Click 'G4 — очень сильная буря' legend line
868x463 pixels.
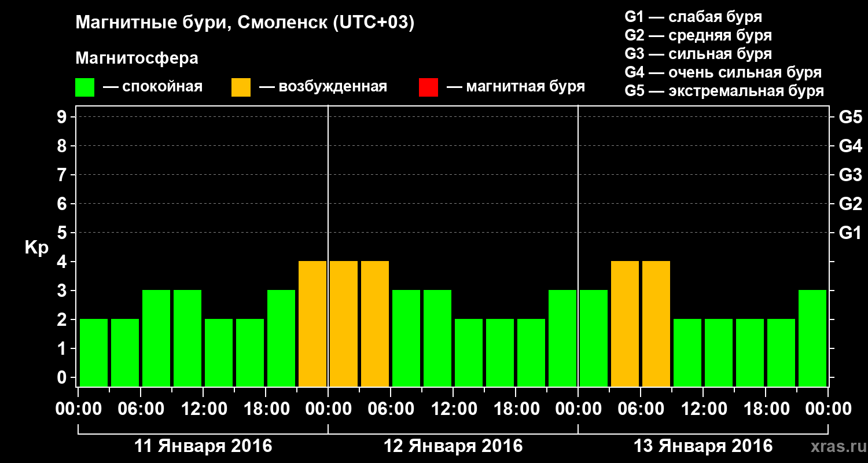point(723,72)
